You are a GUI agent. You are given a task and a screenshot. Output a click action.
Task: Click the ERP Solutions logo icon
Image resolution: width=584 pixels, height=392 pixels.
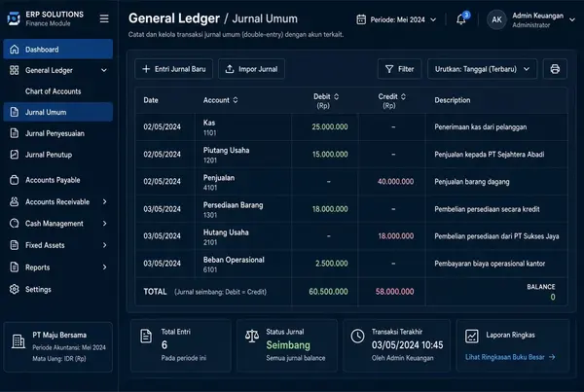14,18
